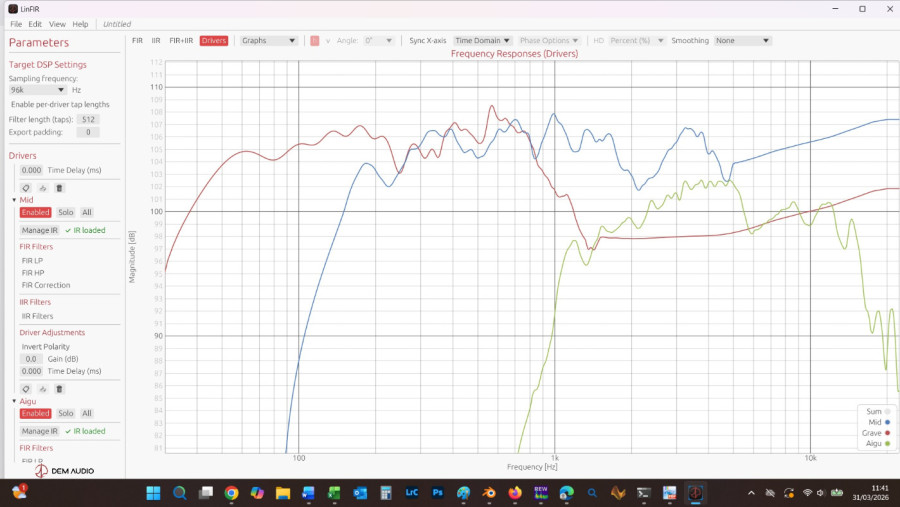Delete driver using trash icon above Aigu

[59, 389]
